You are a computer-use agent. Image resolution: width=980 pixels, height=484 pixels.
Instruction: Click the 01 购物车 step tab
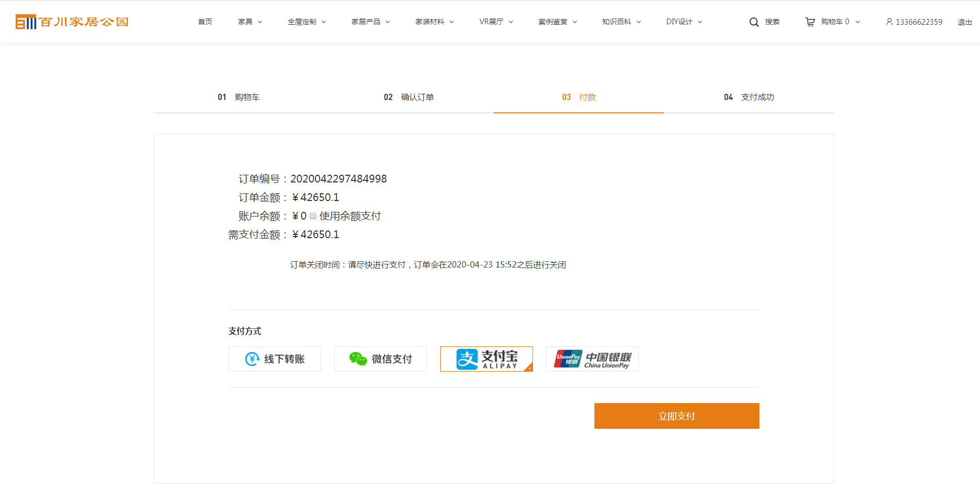coord(239,97)
